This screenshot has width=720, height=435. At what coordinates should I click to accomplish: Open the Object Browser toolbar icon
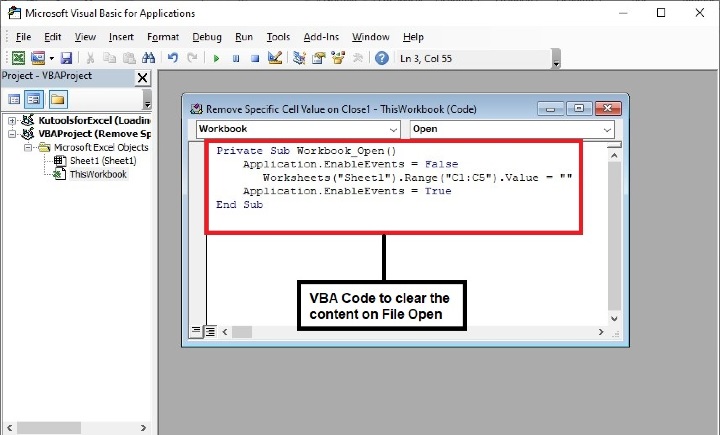[x=338, y=58]
